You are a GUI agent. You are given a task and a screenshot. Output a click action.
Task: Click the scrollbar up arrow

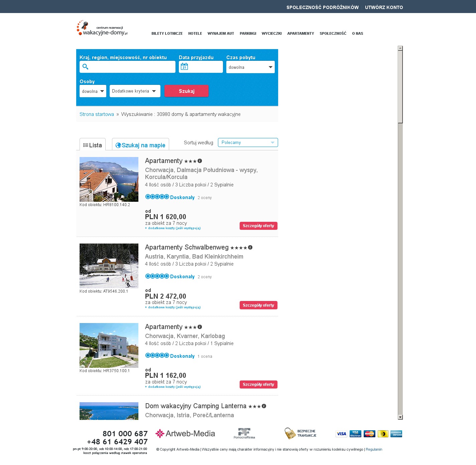[400, 48]
